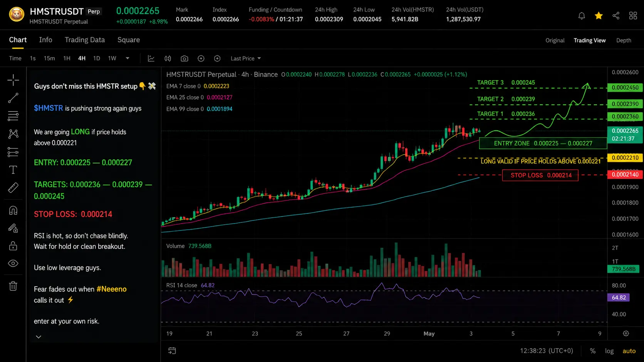Click the EMA 25 indicator legend
Image resolution: width=644 pixels, height=362 pixels.
(199, 97)
